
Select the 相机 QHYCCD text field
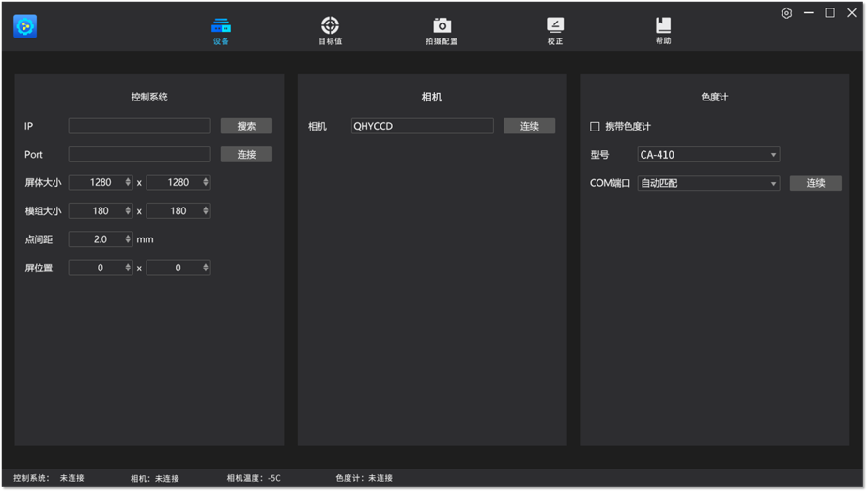coord(422,126)
